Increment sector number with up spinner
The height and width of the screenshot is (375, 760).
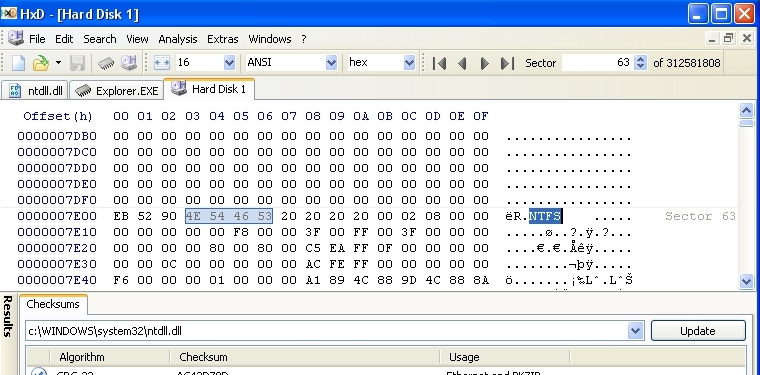click(x=641, y=59)
